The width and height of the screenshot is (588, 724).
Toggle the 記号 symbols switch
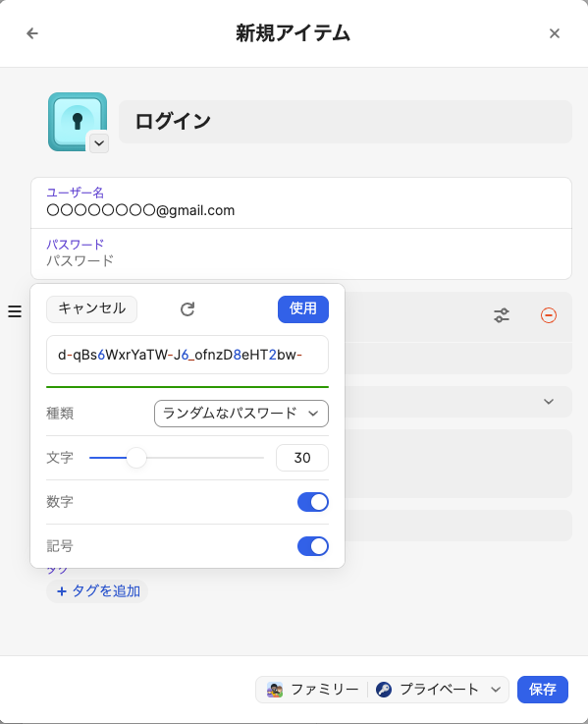click(313, 546)
